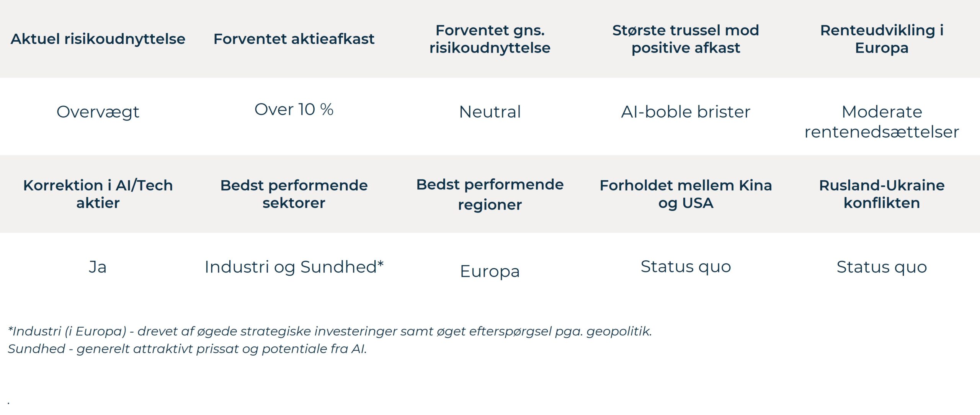Viewport: 980px width, 415px height.
Task: Click the 'Aktuel risikoudnyttelse' header
Action: 98,39
